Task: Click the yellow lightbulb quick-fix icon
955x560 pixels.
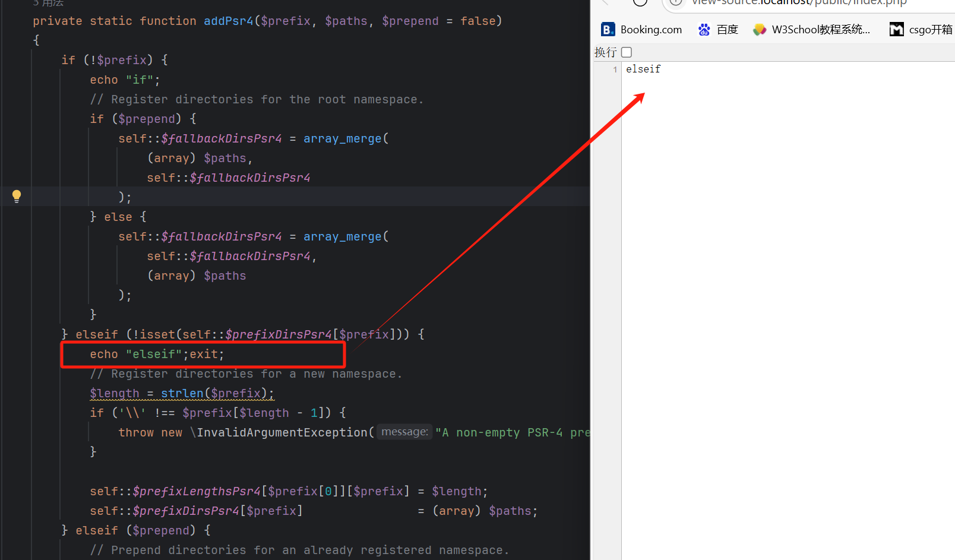Action: (17, 196)
